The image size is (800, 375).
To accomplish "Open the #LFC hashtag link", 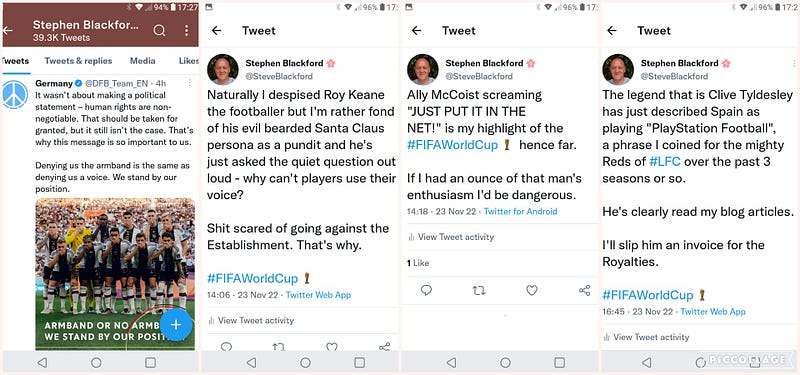I will coord(665,162).
